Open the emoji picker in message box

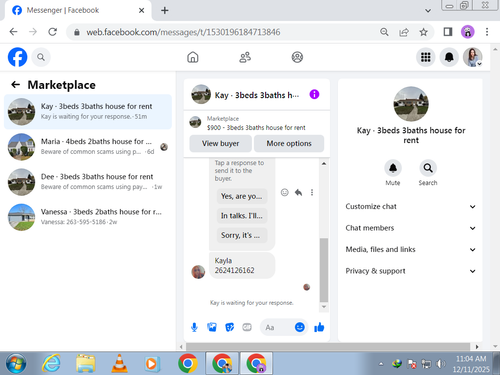pos(300,327)
